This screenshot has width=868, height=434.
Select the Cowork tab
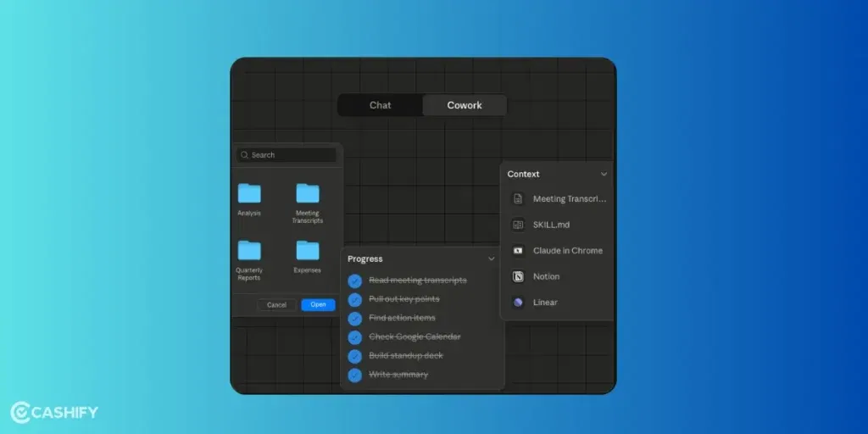pyautogui.click(x=465, y=105)
